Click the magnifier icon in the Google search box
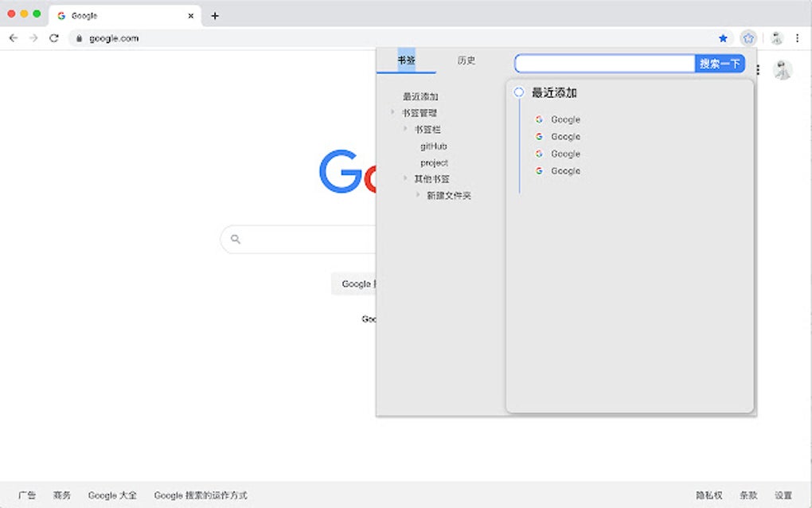 236,239
